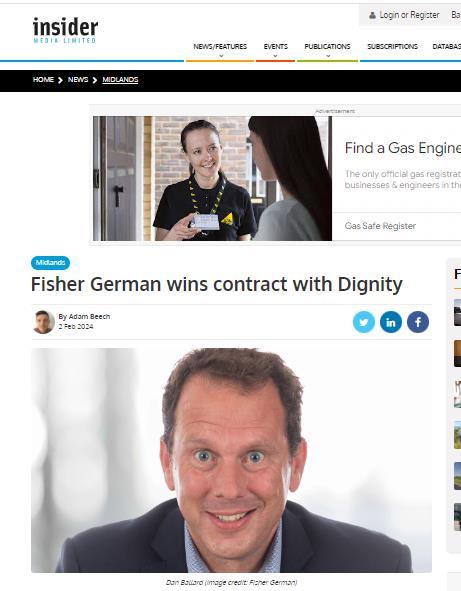Share article on LinkedIn
Image resolution: width=461 pixels, height=591 pixels.
(391, 322)
